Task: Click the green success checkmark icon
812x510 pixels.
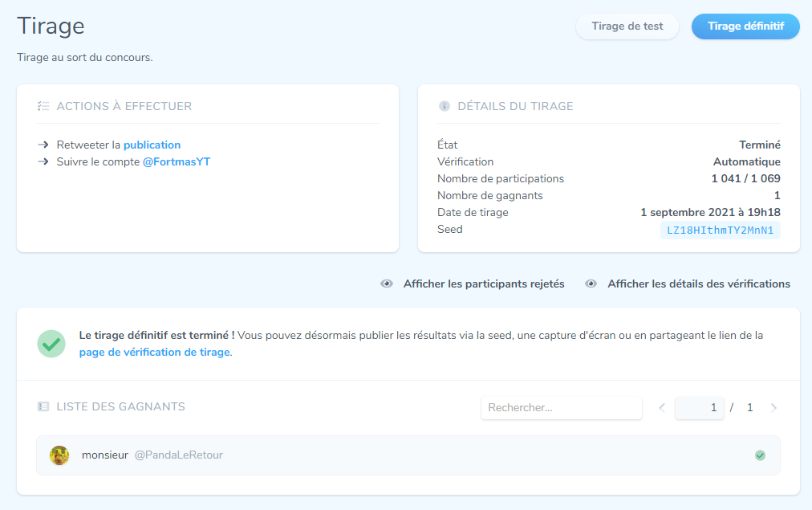Action: [x=51, y=344]
